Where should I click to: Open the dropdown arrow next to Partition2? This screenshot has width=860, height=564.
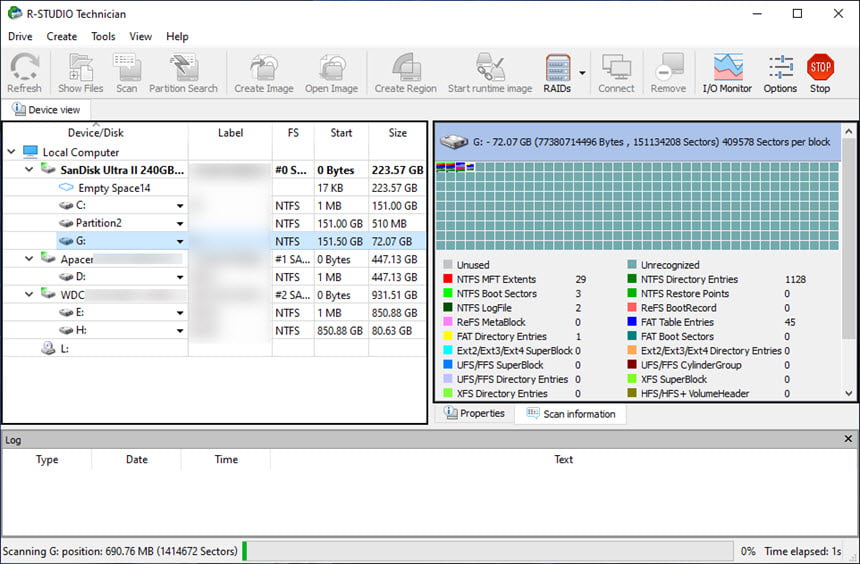click(179, 224)
